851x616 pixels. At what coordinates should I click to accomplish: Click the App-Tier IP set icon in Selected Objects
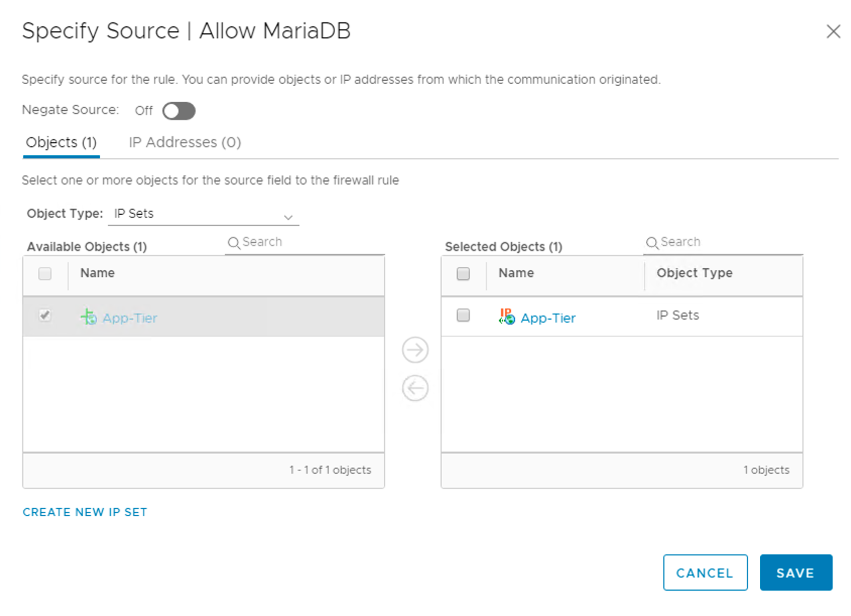click(x=507, y=317)
